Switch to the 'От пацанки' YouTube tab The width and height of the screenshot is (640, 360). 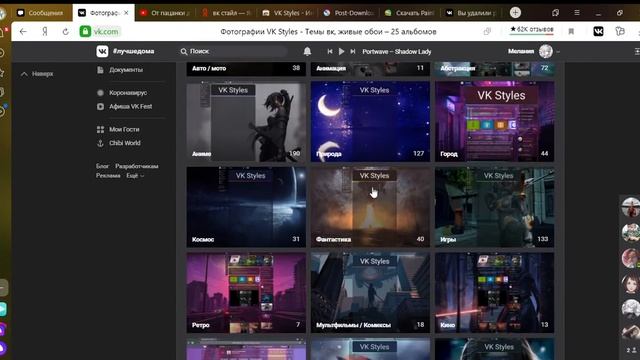pos(166,13)
